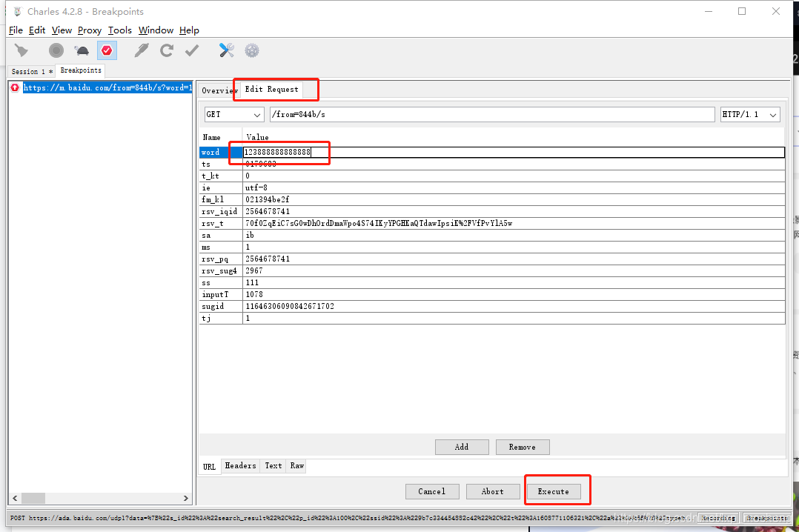The height and width of the screenshot is (532, 799).
Task: Click the repeat request refresh icon
Action: [x=167, y=50]
